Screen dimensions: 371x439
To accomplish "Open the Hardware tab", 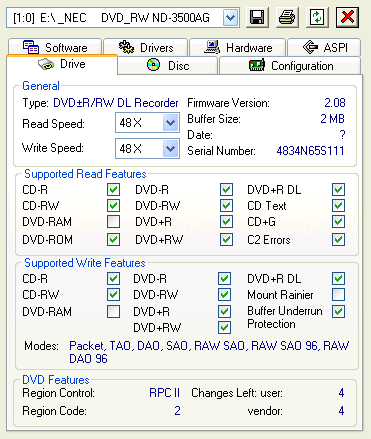I will click(237, 47).
